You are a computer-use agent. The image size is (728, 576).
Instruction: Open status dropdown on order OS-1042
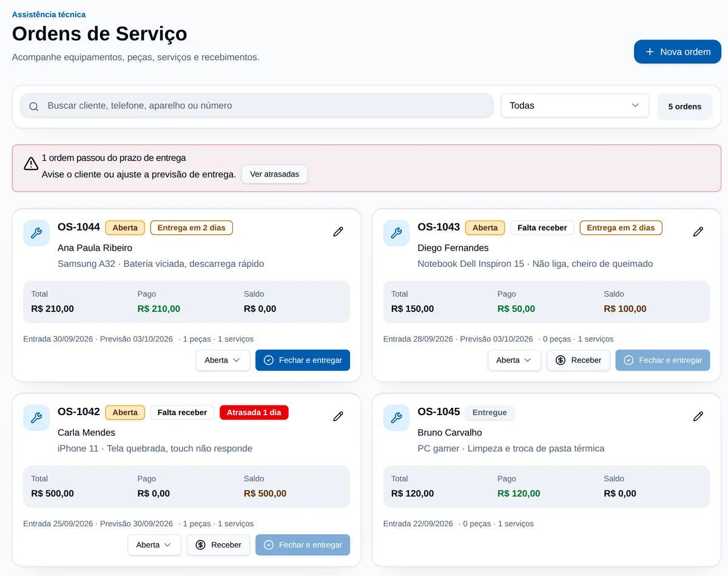[x=154, y=544]
